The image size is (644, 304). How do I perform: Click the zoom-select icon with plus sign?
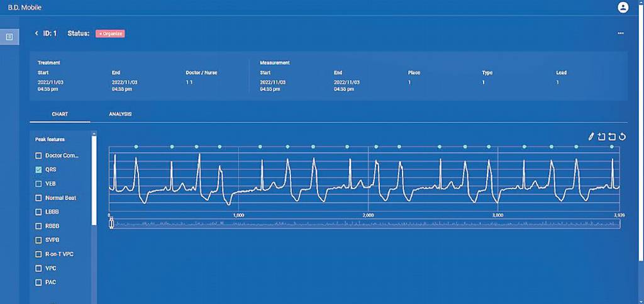601,137
